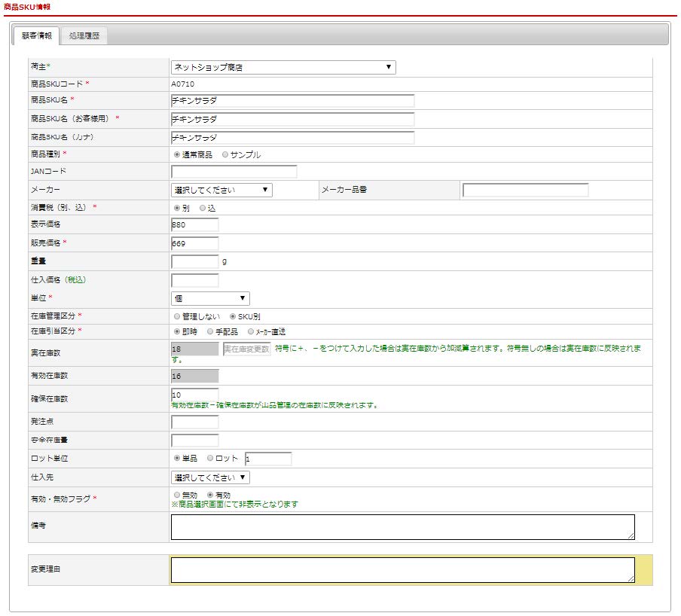The height and width of the screenshot is (616, 681).
Task: Open the 荷主 dropdown showing ネットショップ商店
Action: click(282, 68)
